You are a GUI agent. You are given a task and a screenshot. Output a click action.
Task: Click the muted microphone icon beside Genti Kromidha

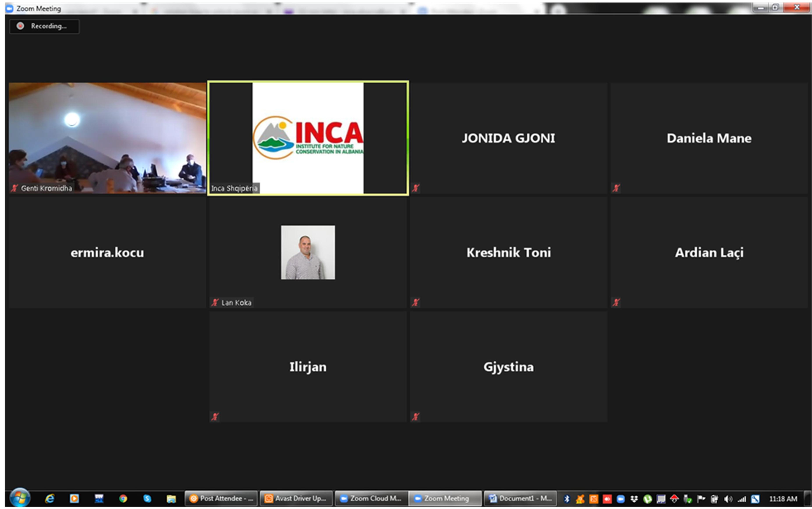tap(14, 188)
